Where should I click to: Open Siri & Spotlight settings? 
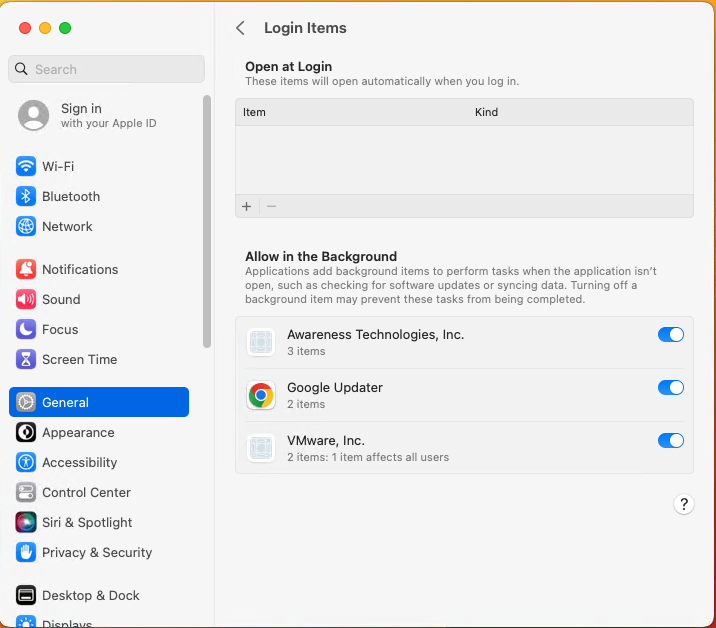99,522
